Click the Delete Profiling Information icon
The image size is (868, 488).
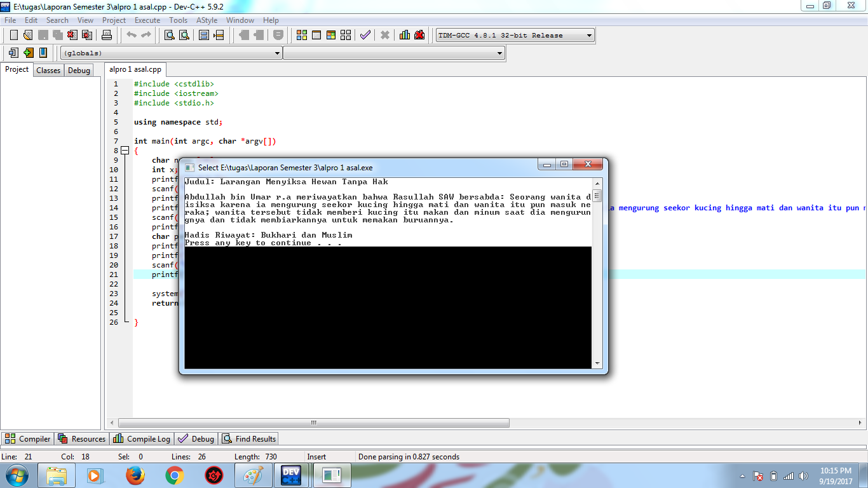[x=419, y=35]
